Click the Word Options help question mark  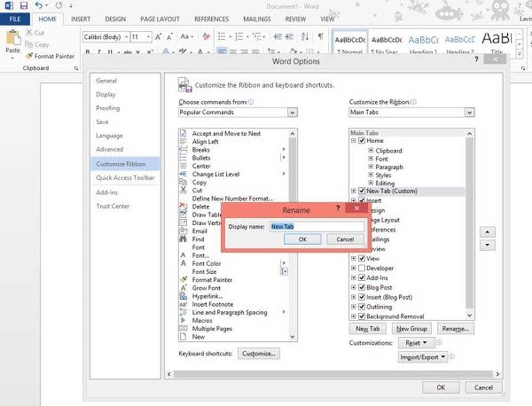coord(476,60)
